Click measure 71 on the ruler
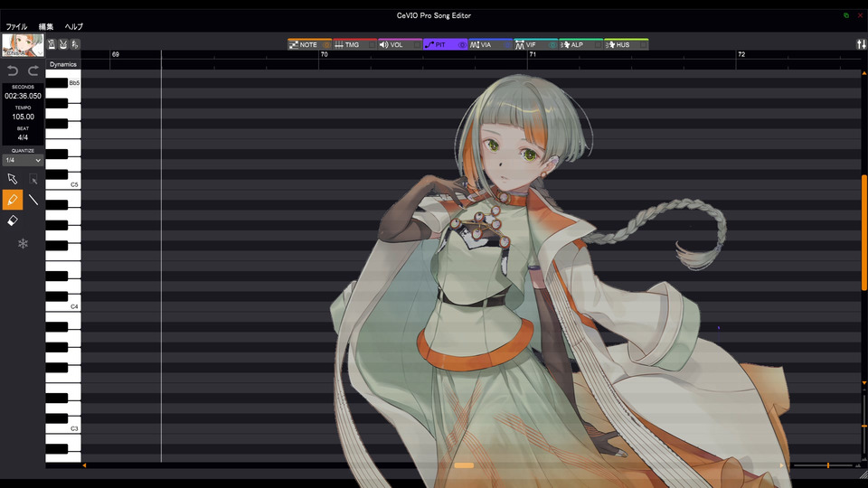Screen dimensions: 868x488 coord(533,54)
